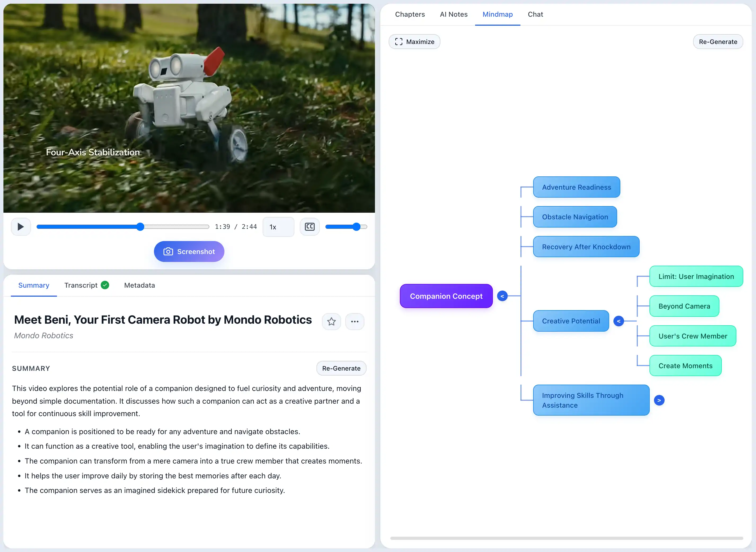Re-Generate the mindmap

[718, 42]
